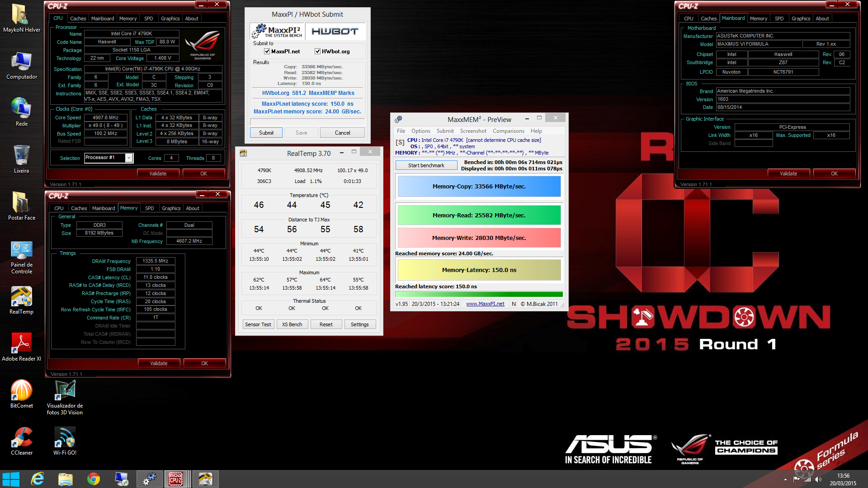Click Start benchmark in MaxxMEM
The image size is (868, 488).
426,165
